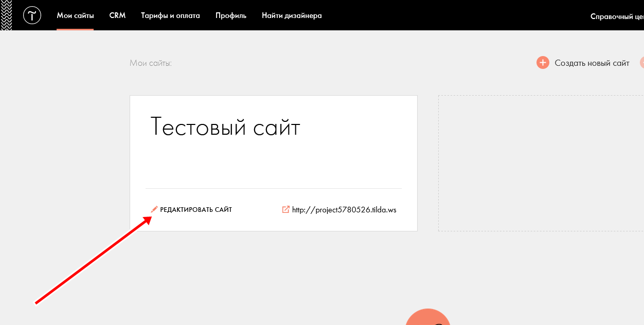The width and height of the screenshot is (644, 325).
Task: Switch to the Мои сайты tab
Action: [75, 15]
